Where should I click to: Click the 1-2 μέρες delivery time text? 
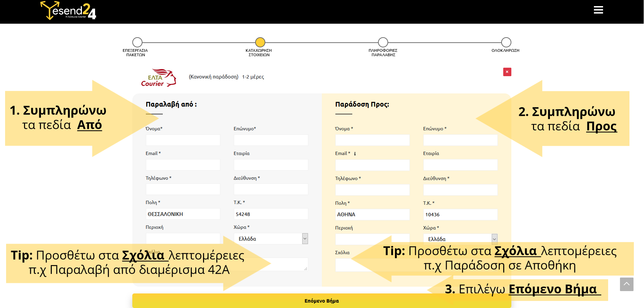(253, 77)
